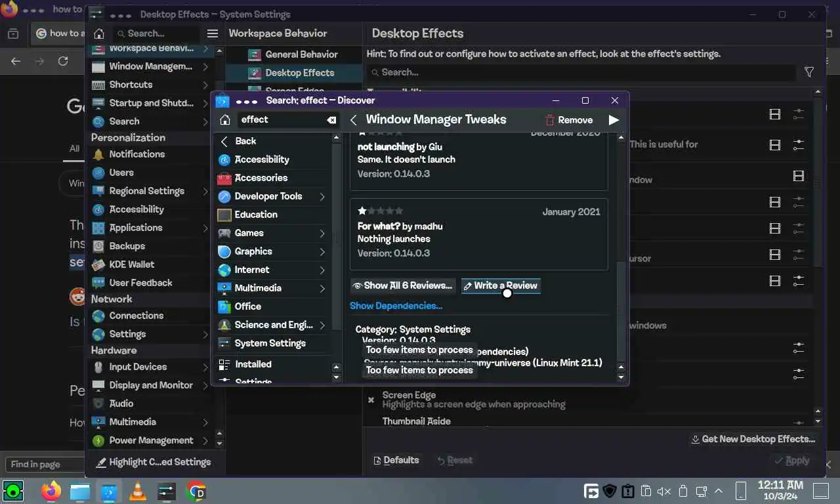Open Games category

[x=249, y=233]
